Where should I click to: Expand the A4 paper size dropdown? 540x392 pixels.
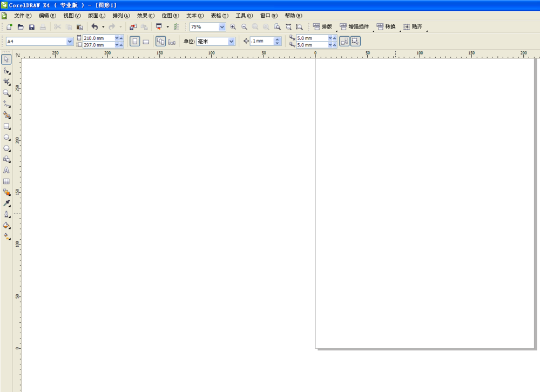(x=70, y=42)
